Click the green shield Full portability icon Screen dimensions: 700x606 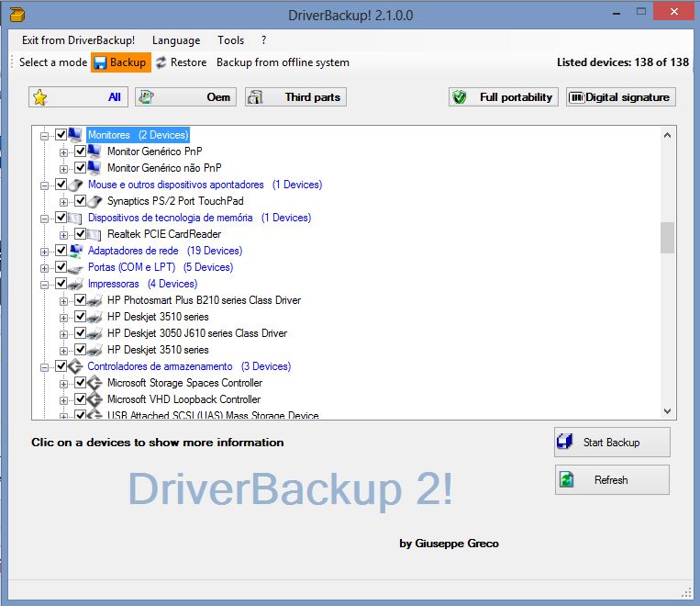pos(459,97)
